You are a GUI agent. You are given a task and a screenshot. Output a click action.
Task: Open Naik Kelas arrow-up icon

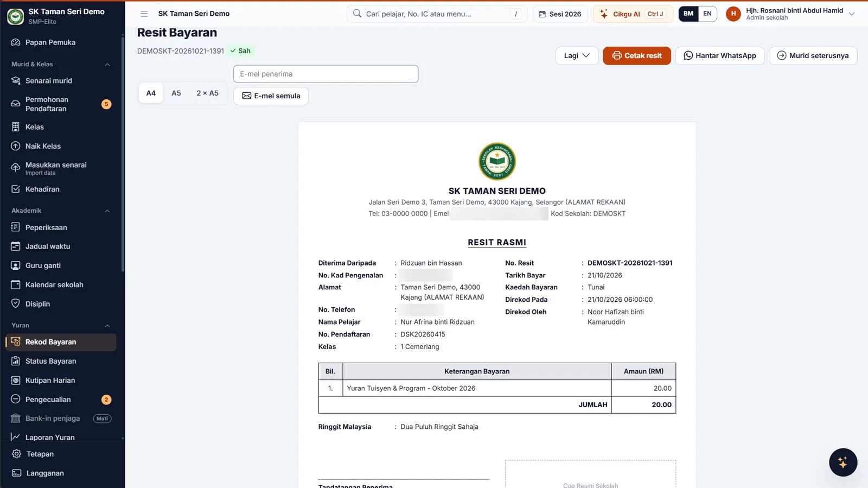pyautogui.click(x=16, y=146)
